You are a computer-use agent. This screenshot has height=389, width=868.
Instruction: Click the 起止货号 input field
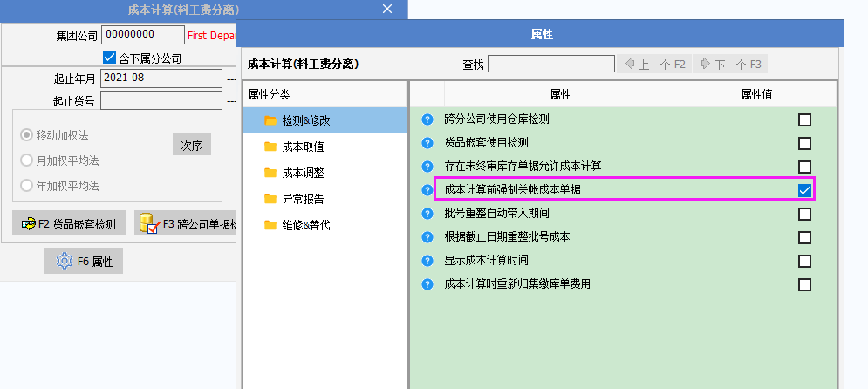coord(161,100)
